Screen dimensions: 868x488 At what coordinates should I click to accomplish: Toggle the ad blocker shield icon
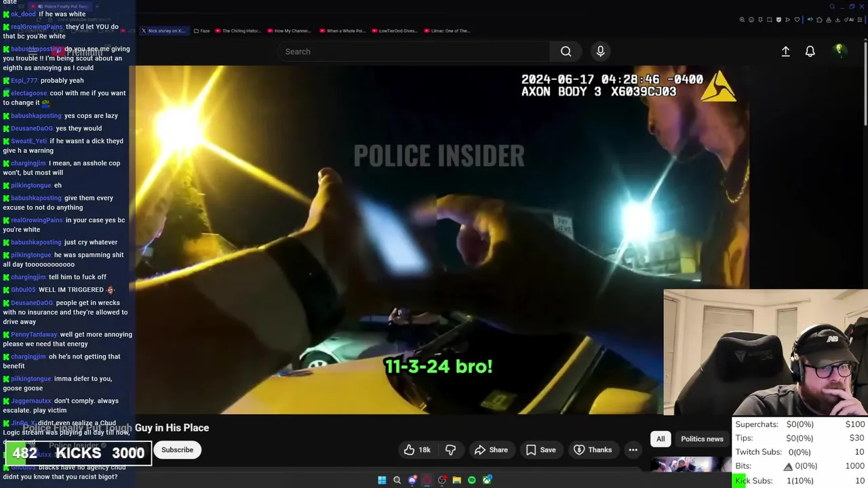coord(778,20)
